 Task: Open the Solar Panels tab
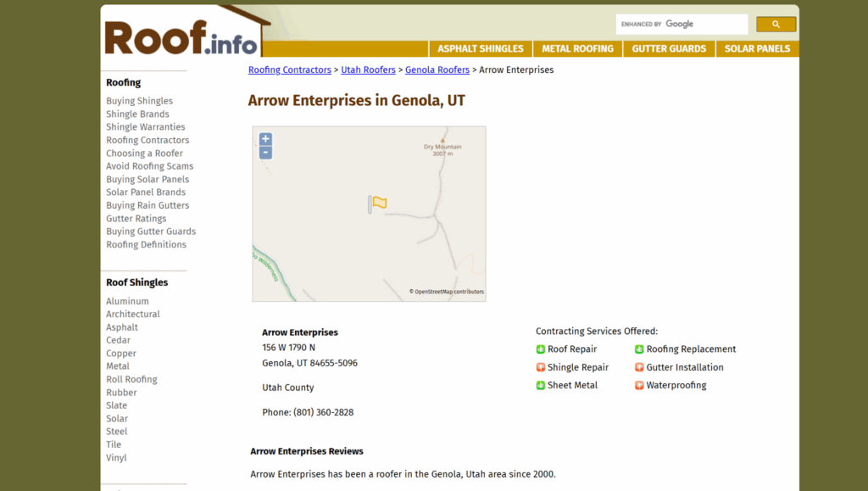coord(757,49)
